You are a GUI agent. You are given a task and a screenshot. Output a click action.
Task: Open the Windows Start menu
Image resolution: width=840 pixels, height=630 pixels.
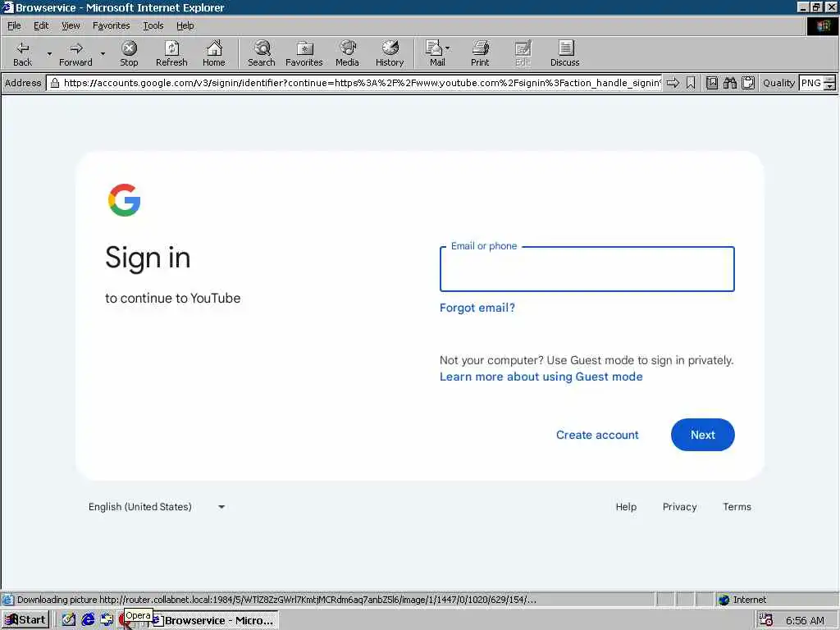pyautogui.click(x=25, y=620)
